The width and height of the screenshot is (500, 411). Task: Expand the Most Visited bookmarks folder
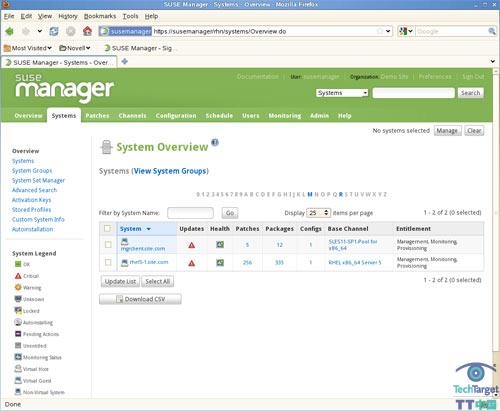tap(27, 48)
